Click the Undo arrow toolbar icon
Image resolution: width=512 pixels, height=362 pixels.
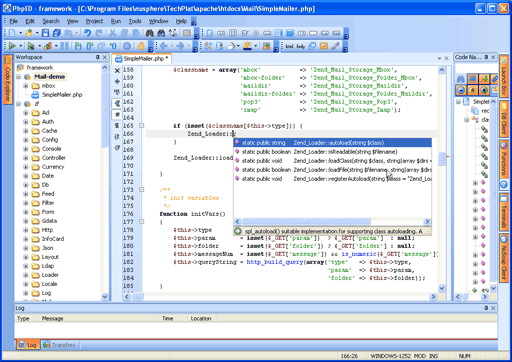tap(87, 33)
